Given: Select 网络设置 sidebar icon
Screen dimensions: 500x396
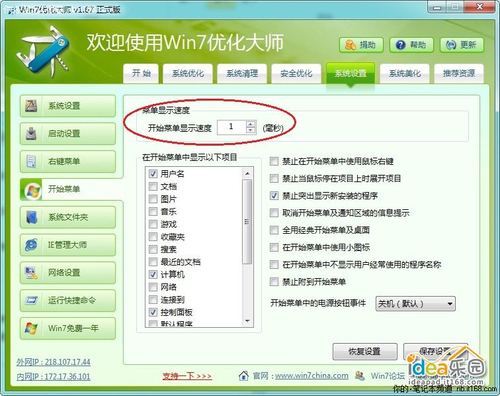Looking at the screenshot, I should pyautogui.click(x=31, y=273).
